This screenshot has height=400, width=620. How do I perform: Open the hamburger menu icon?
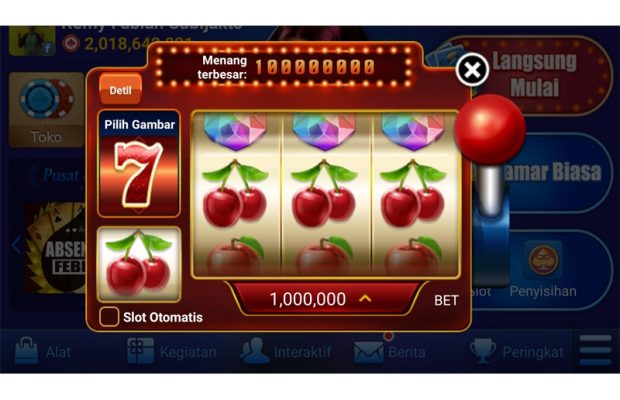(595, 350)
